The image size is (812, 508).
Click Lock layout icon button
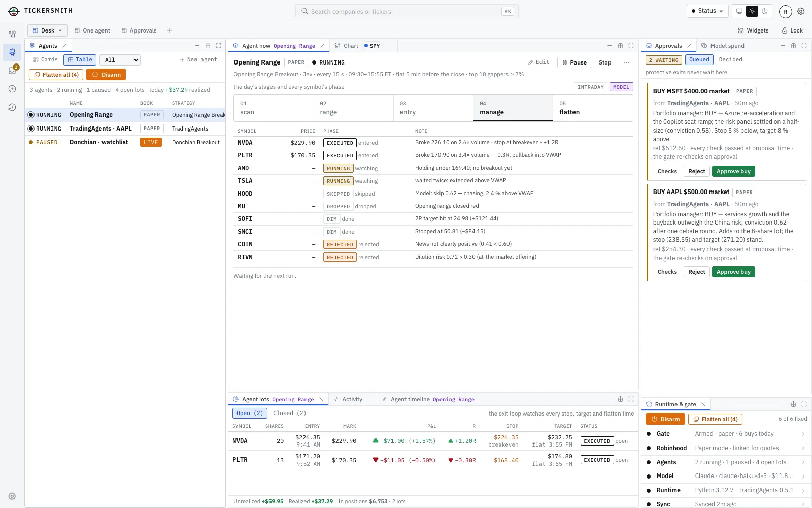coord(792,30)
